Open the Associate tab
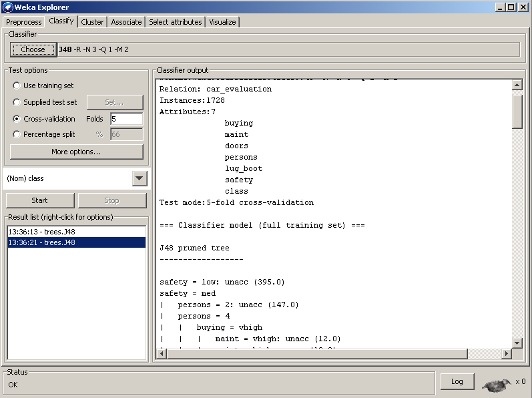 tap(126, 22)
